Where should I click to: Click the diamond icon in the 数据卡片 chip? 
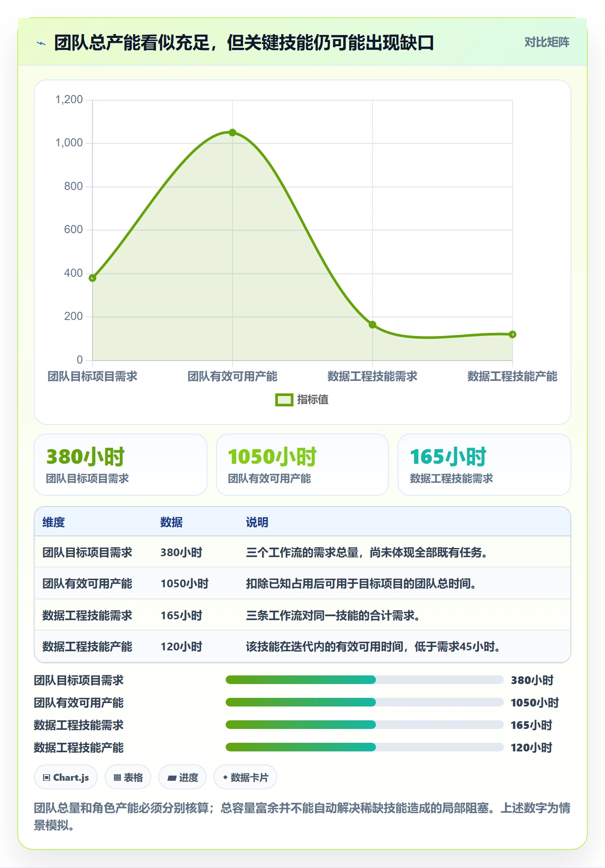[x=225, y=777]
